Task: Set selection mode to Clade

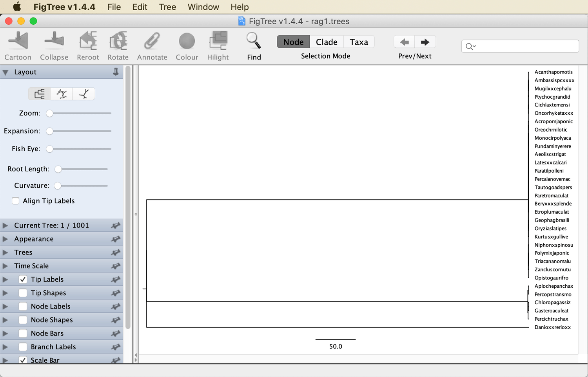Action: coord(327,42)
